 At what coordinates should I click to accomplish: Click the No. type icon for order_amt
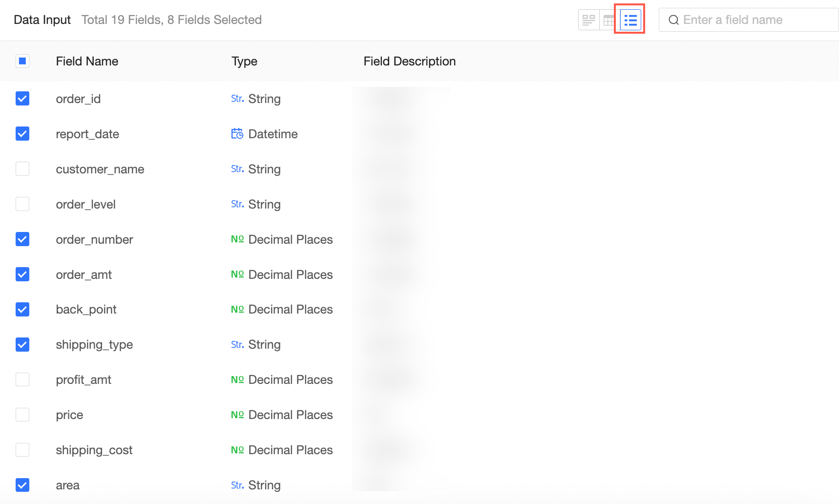pos(237,274)
